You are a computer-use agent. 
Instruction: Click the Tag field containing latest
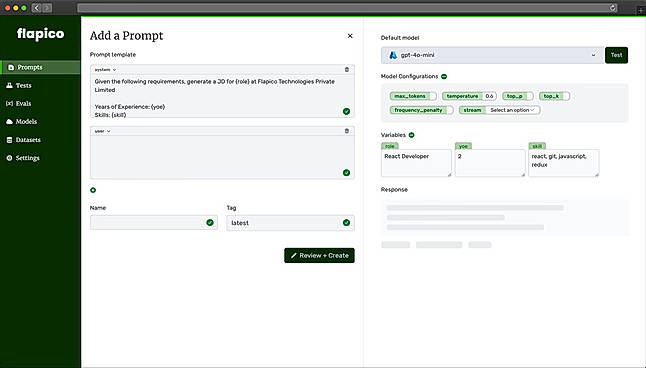coord(290,223)
